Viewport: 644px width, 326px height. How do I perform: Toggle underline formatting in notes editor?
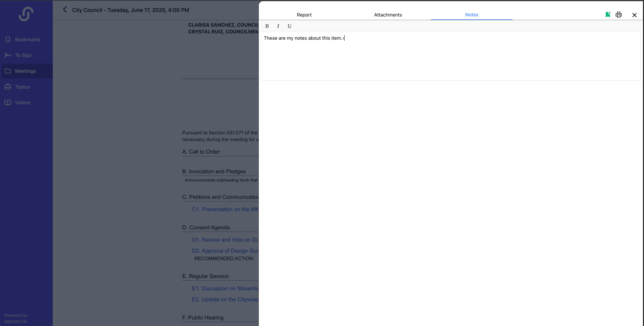click(289, 26)
